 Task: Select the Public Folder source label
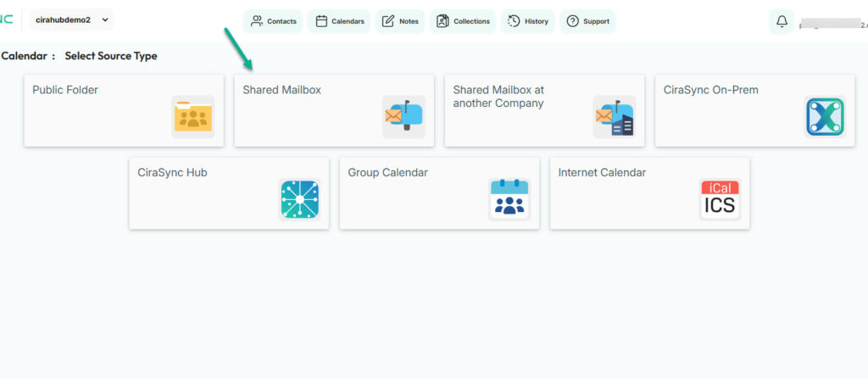point(65,90)
